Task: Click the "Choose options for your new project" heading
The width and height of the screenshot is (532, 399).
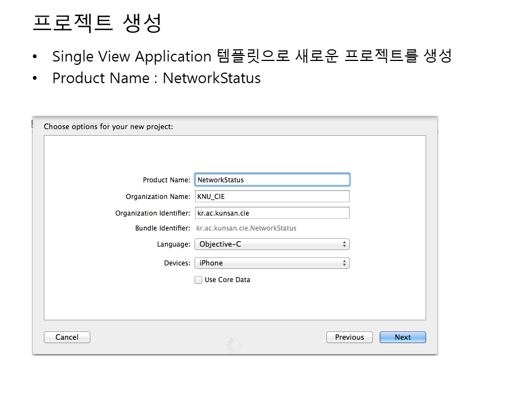Action: [x=108, y=127]
